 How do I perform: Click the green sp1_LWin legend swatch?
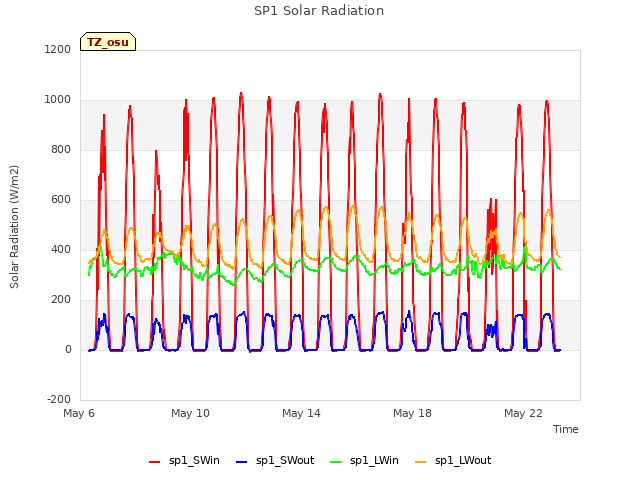click(x=336, y=462)
